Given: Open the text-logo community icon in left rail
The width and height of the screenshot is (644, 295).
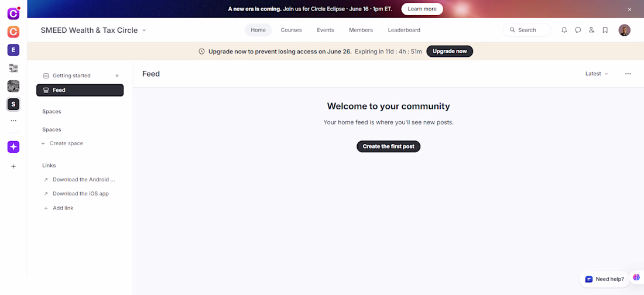Looking at the screenshot, I should pos(13,68).
